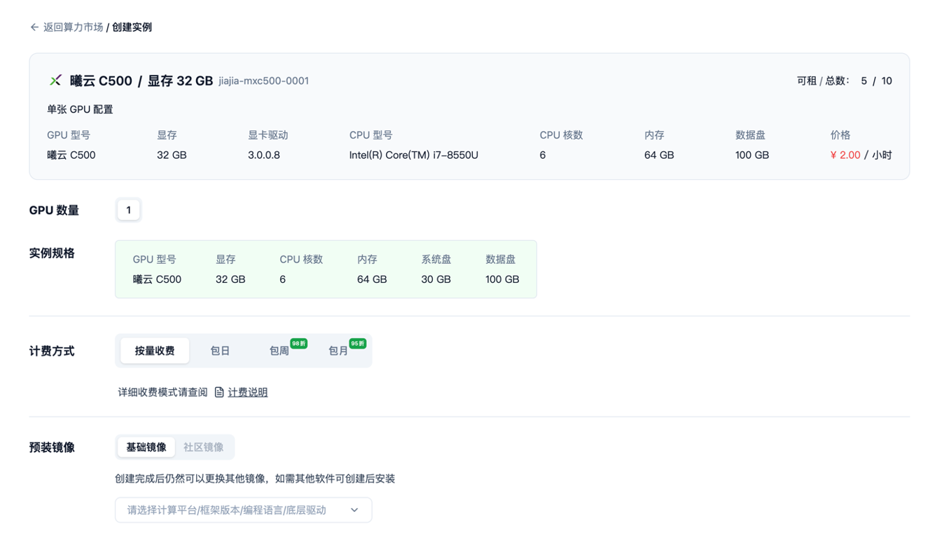The image size is (935, 560).
Task: Click the ¥ 2.00 price value
Action: click(x=845, y=155)
